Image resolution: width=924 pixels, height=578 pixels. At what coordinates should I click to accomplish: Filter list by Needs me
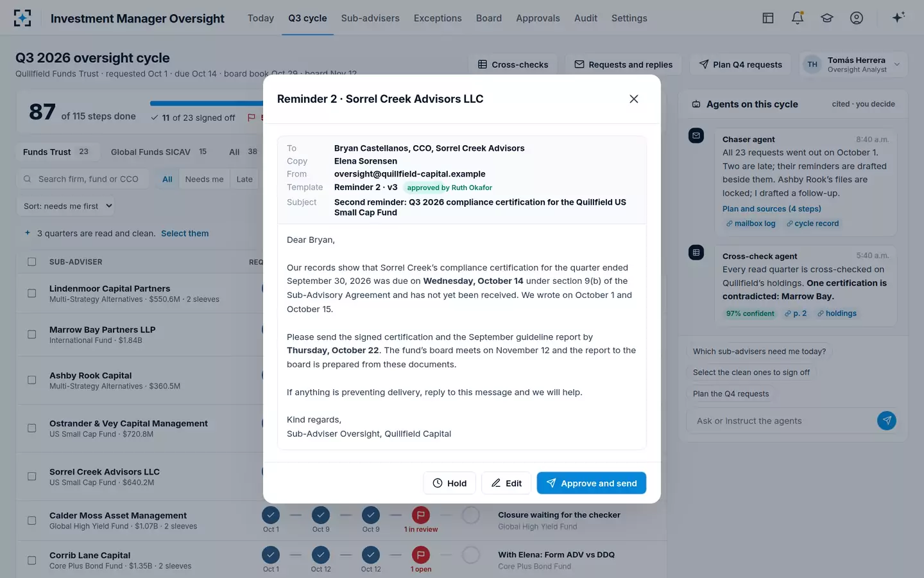tap(204, 179)
